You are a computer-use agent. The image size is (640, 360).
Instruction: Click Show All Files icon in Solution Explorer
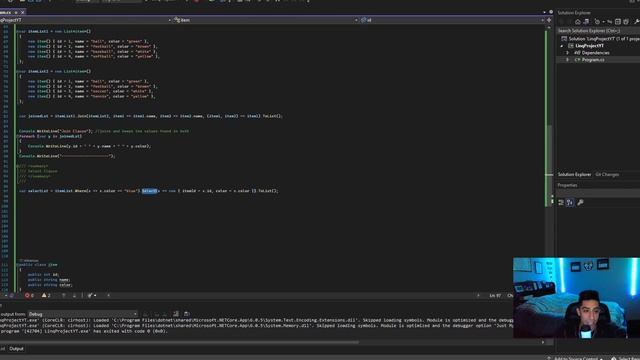tap(626, 22)
